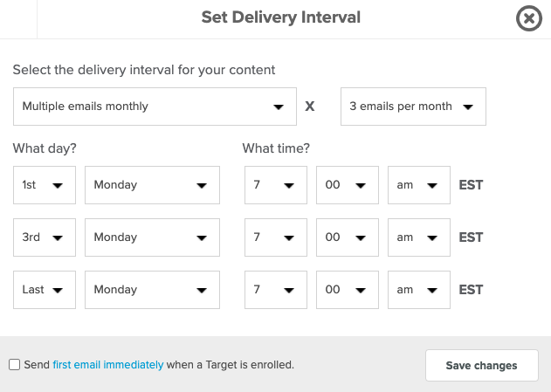
Task: Enable sending first email immediately checkbox
Action: point(14,365)
